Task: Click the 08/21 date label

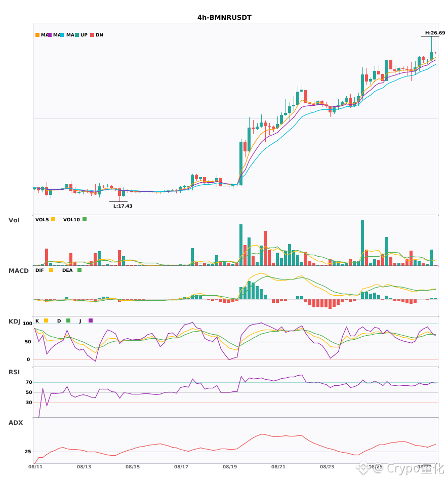Action: tap(278, 467)
